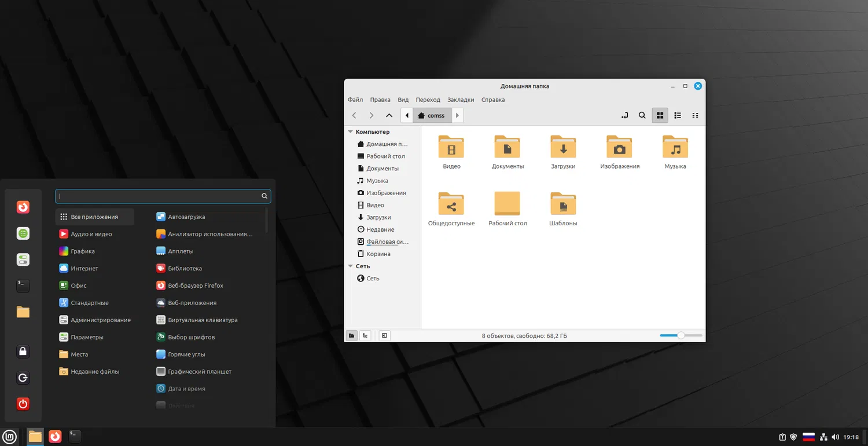Open the Загрузки folder icon
Image resolution: width=868 pixels, height=446 pixels.
[563, 148]
